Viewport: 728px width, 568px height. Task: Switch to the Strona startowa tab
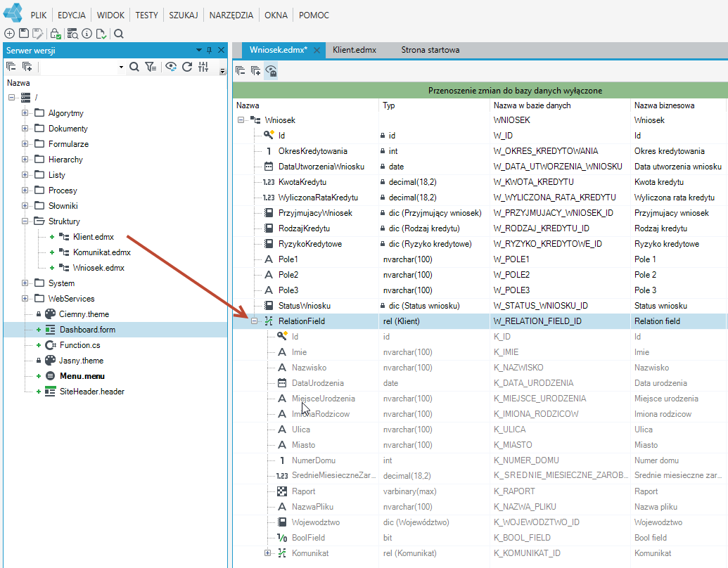tap(430, 50)
